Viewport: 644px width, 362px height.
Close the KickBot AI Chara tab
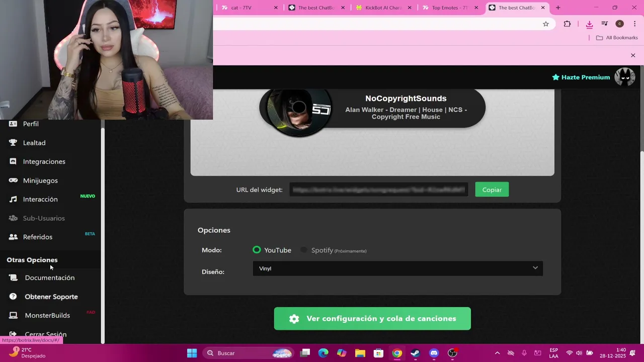(410, 8)
